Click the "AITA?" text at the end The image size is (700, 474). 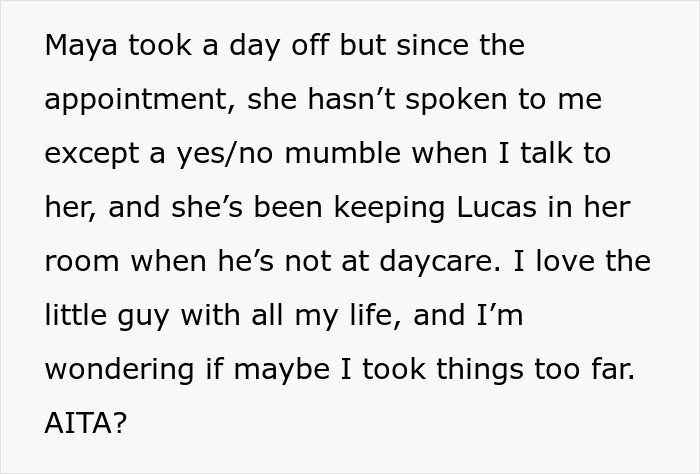click(x=86, y=423)
